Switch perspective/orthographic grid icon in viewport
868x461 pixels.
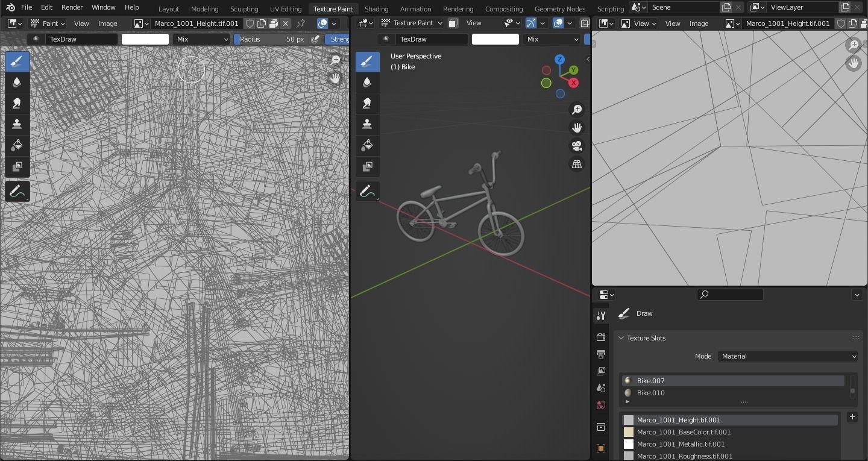coord(577,164)
